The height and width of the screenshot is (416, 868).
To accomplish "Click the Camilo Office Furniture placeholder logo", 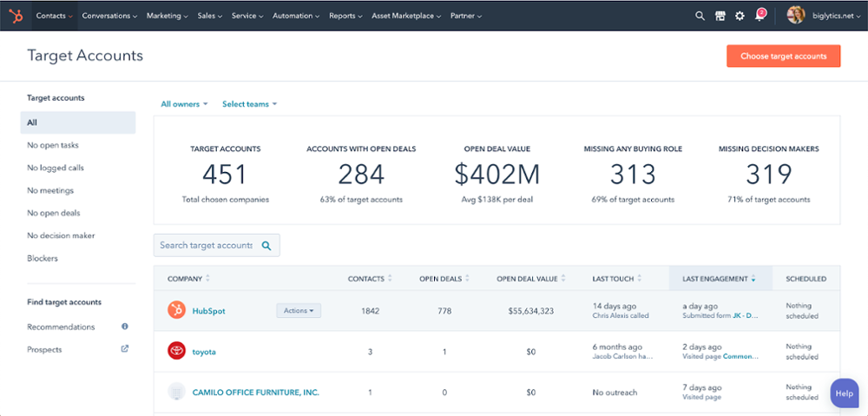I will (x=176, y=392).
